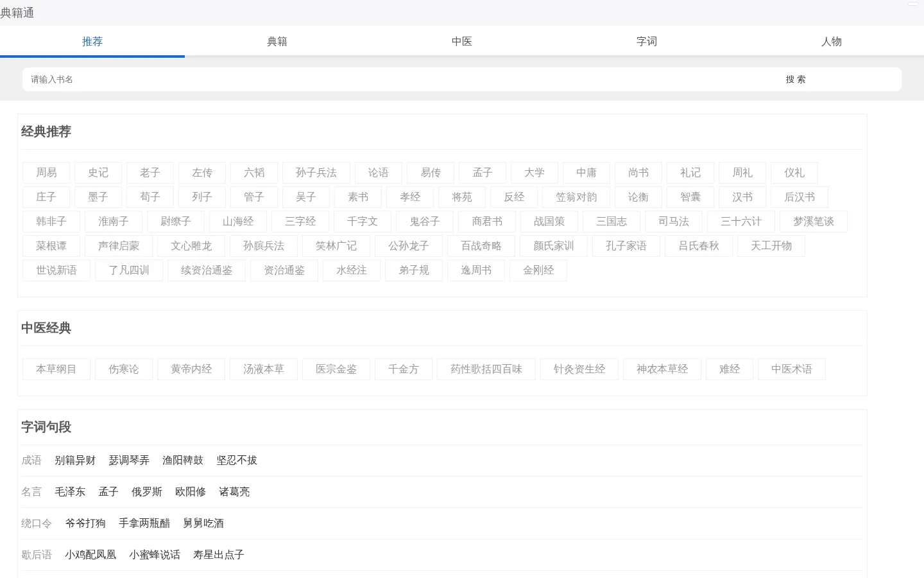This screenshot has width=924, height=578.
Task: Open the 世说新语 book tag
Action: pos(56,270)
